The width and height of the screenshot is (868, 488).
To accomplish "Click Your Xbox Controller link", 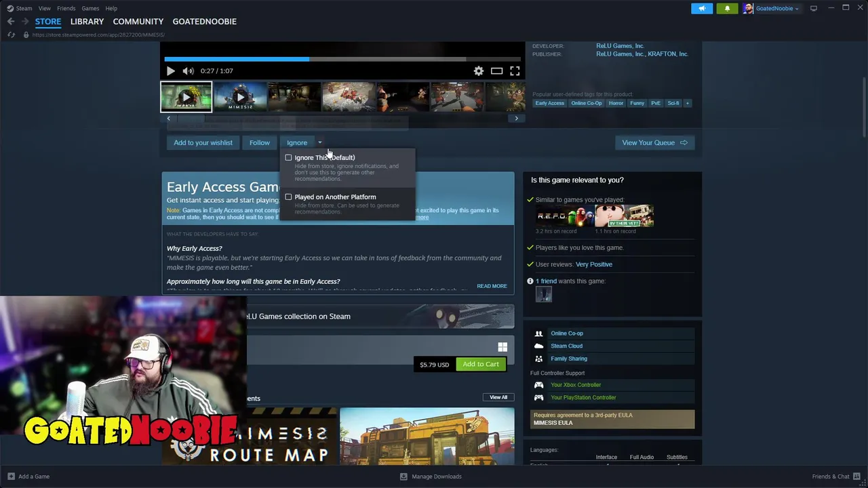I will 576,385.
